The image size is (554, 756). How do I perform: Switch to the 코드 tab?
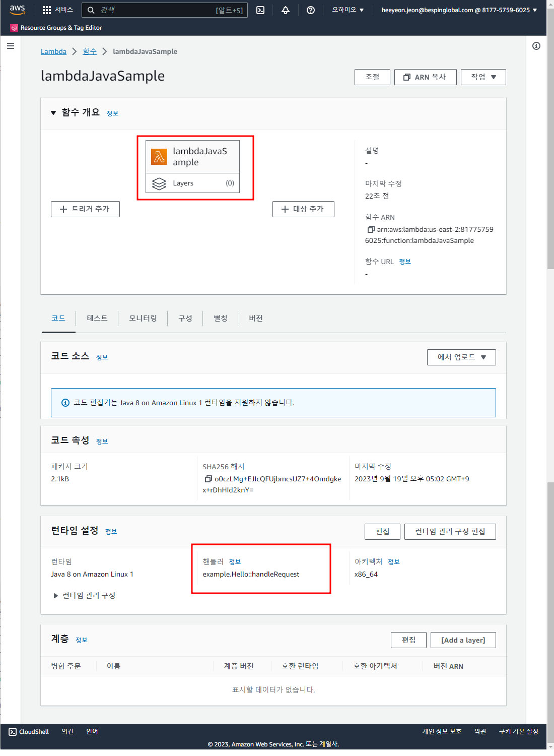(58, 319)
